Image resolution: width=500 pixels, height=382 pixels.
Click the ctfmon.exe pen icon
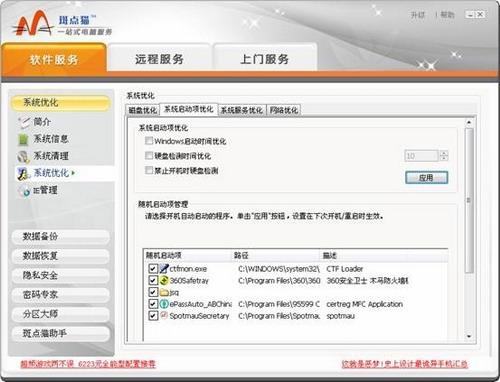(164, 268)
